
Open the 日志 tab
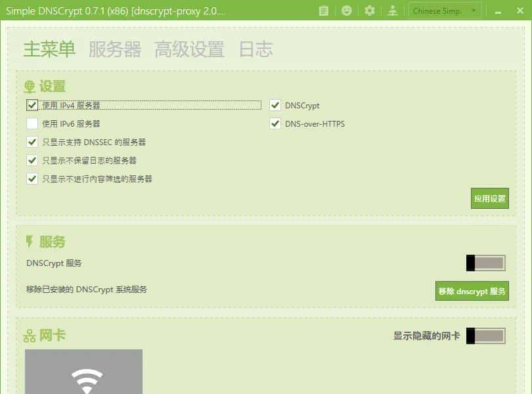256,49
